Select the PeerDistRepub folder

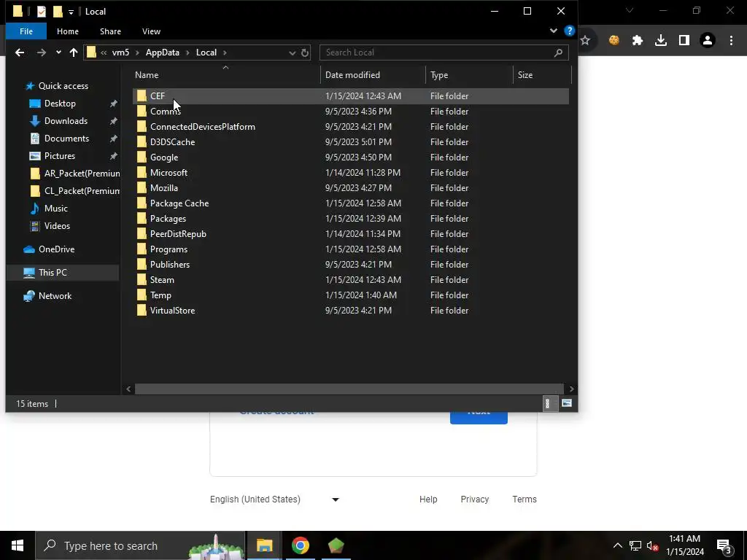(x=351, y=234)
